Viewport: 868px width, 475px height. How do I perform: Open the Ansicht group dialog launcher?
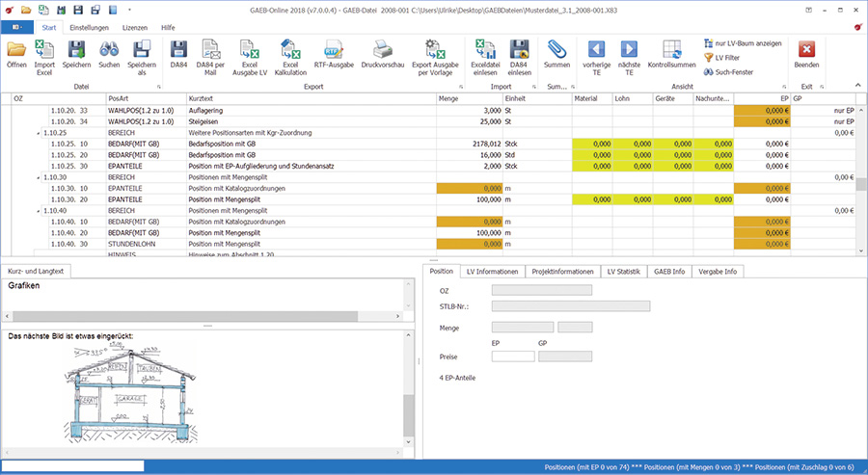click(x=784, y=87)
